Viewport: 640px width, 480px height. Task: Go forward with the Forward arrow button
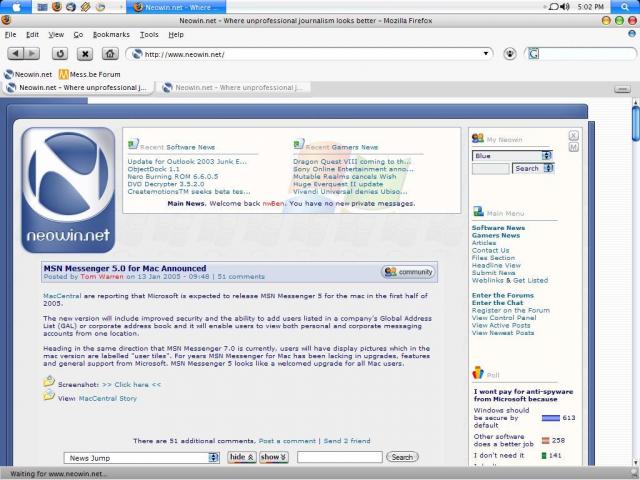[x=32, y=53]
